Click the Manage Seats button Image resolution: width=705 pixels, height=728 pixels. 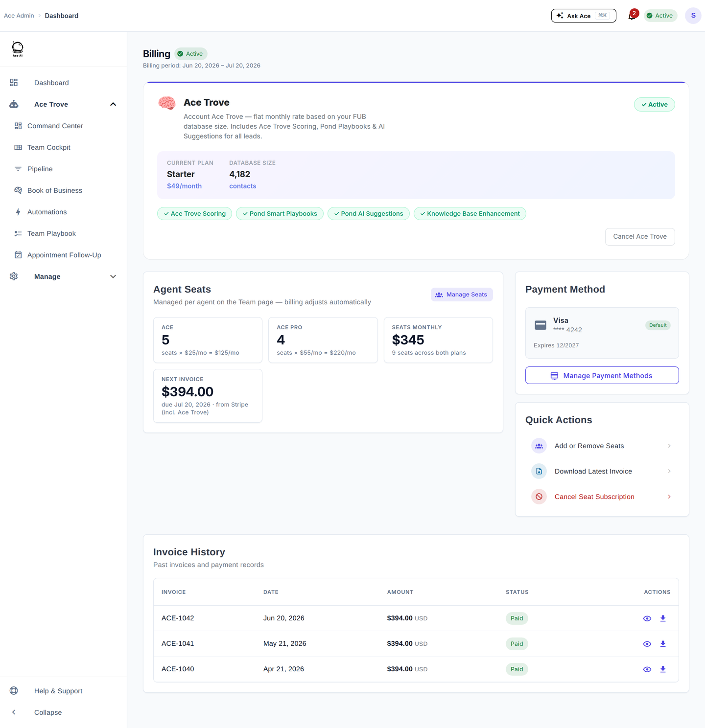tap(462, 295)
